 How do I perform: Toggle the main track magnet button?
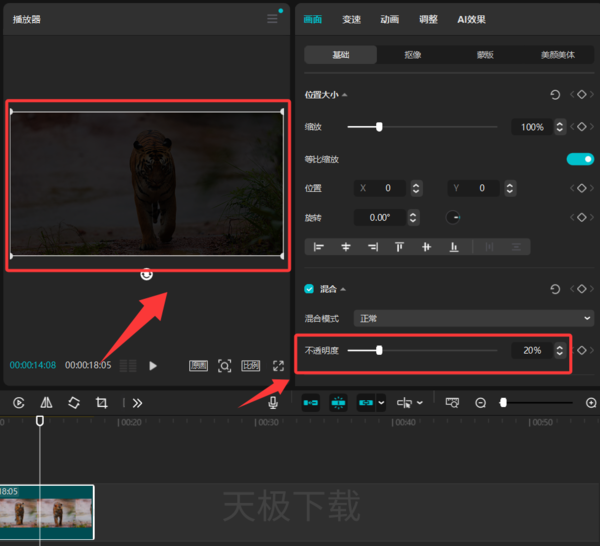[310, 403]
